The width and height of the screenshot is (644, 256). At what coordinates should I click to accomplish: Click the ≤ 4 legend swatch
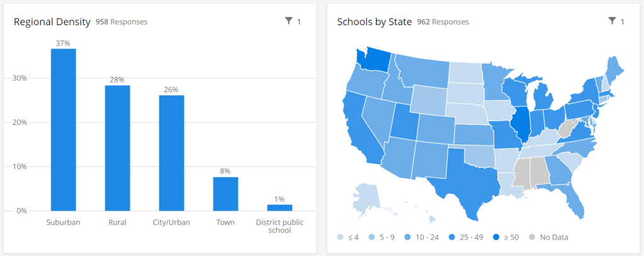pyautogui.click(x=341, y=237)
